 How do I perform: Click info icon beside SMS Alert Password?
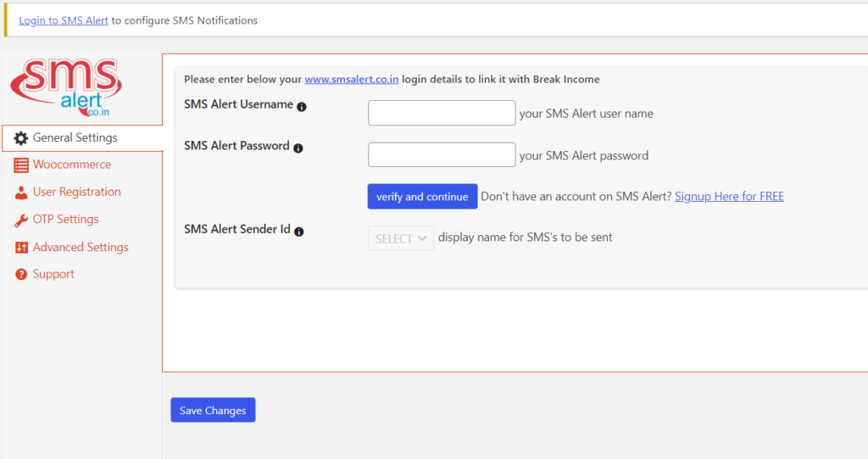click(x=298, y=148)
